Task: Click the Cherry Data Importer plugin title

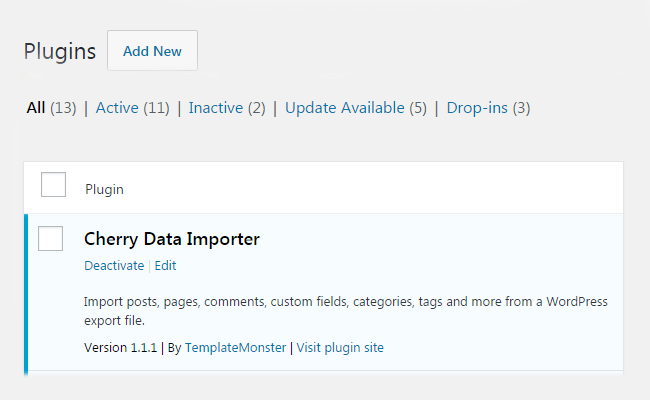Action: (172, 239)
